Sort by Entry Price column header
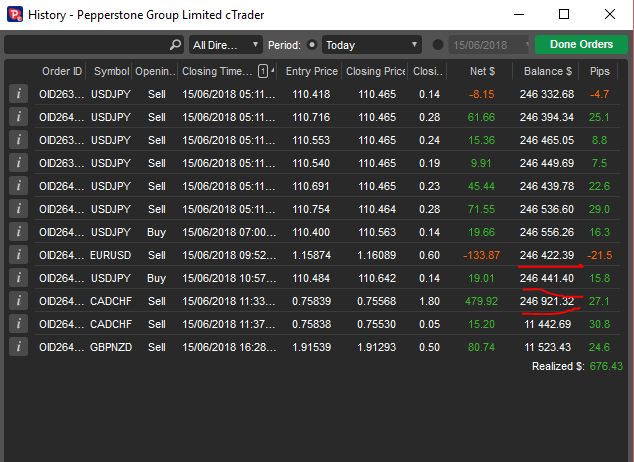 [311, 72]
